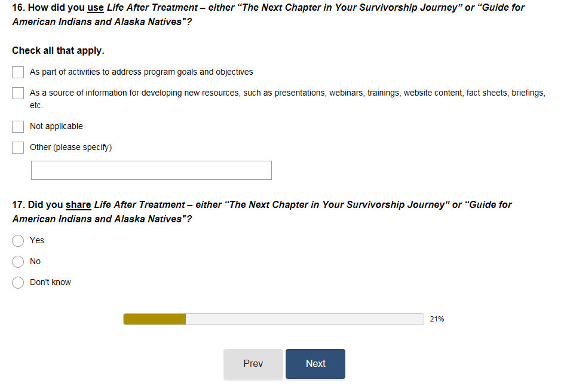This screenshot has height=392, width=567.
Task: Click the Other specify text field
Action: coord(151,170)
